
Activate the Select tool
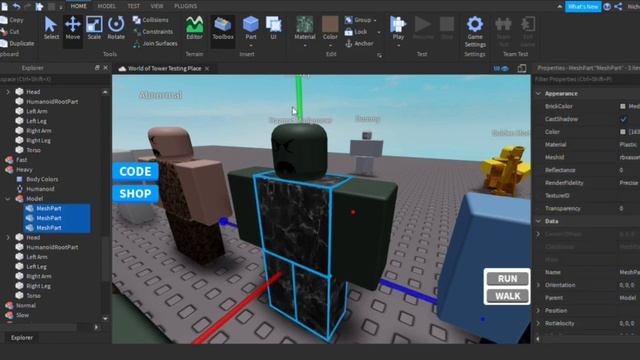(x=51, y=28)
